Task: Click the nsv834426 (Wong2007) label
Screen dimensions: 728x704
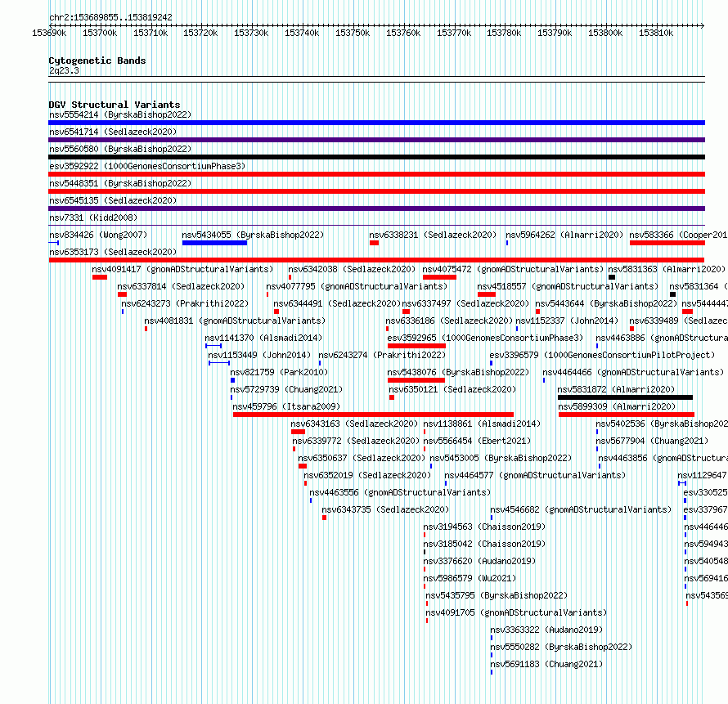Action: (98, 235)
